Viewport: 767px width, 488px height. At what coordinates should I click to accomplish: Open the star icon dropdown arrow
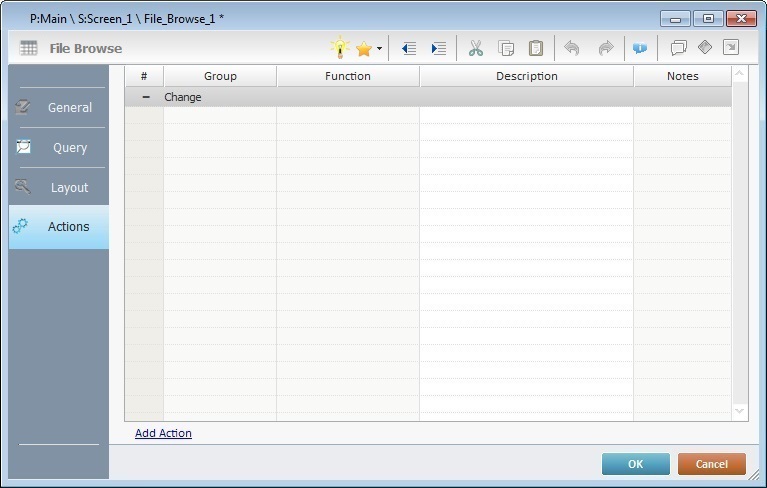coord(379,49)
